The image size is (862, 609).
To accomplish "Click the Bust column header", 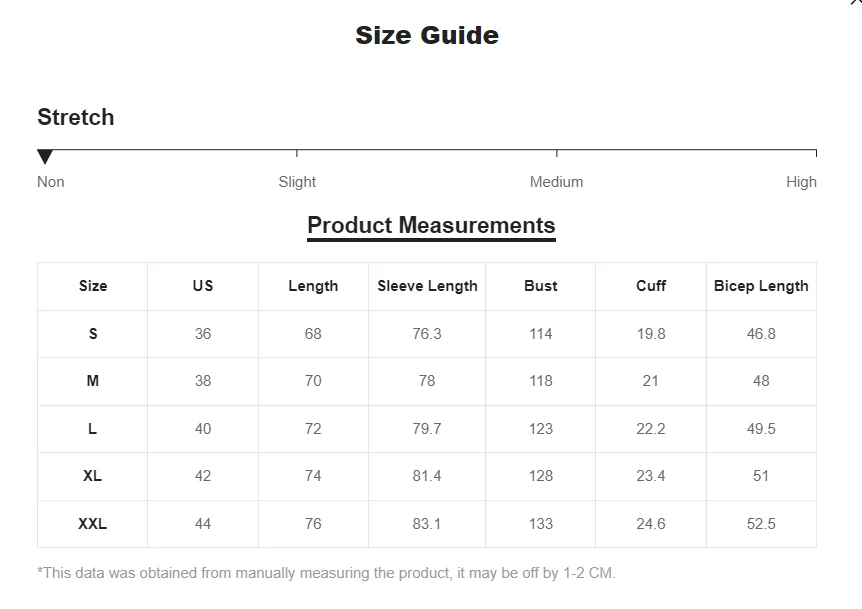I will [540, 286].
